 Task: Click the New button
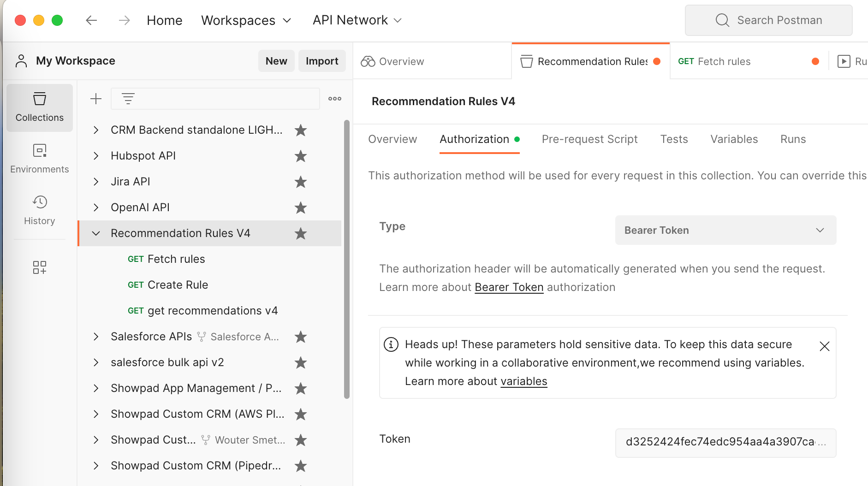pyautogui.click(x=276, y=61)
